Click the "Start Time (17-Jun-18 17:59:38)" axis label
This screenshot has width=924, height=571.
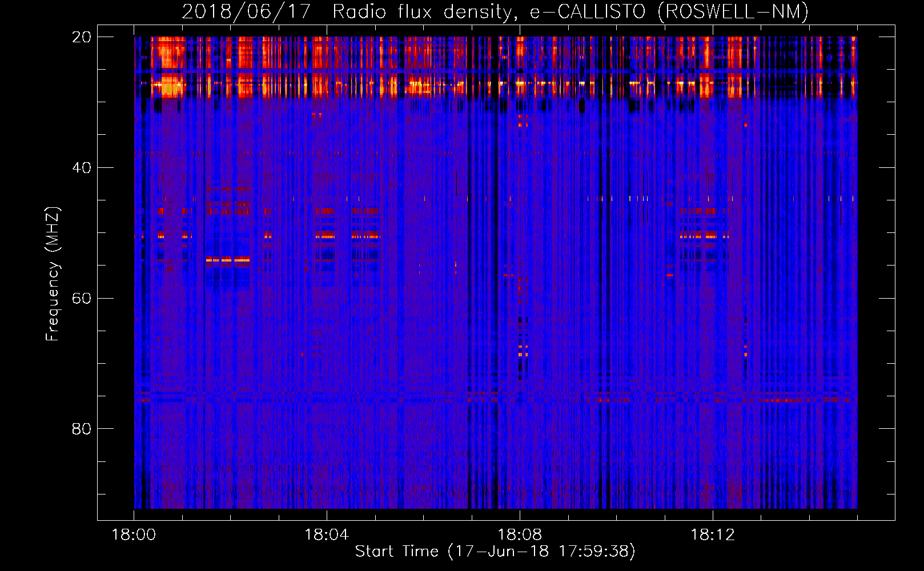(x=495, y=552)
